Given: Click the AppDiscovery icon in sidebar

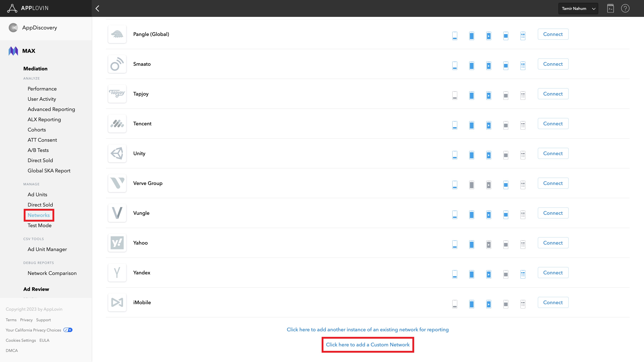Looking at the screenshot, I should tap(13, 28).
